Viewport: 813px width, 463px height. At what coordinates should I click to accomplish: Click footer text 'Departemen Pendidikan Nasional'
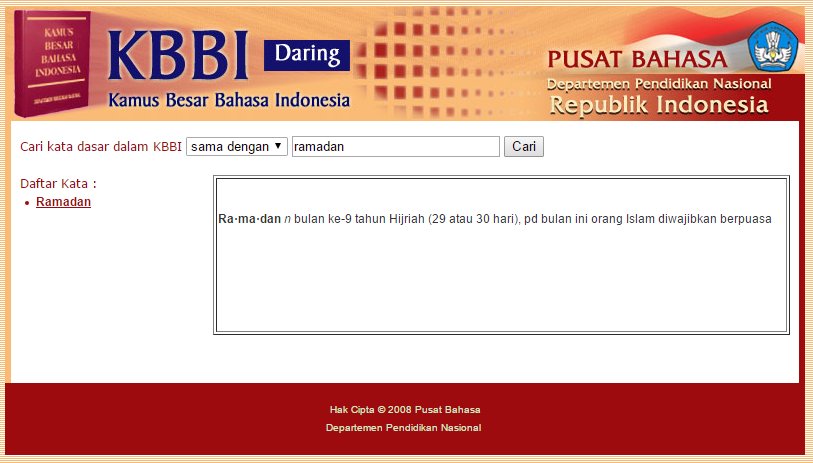pyautogui.click(x=403, y=428)
